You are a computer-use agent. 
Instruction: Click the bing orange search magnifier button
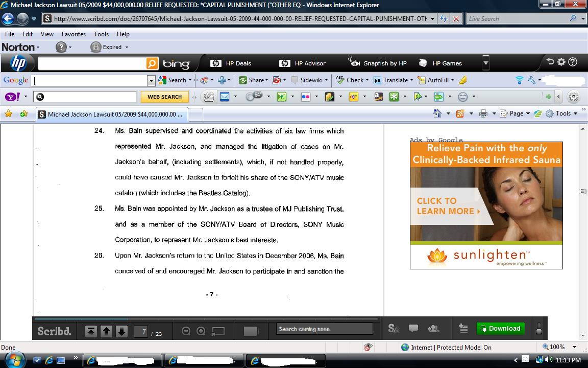152,63
